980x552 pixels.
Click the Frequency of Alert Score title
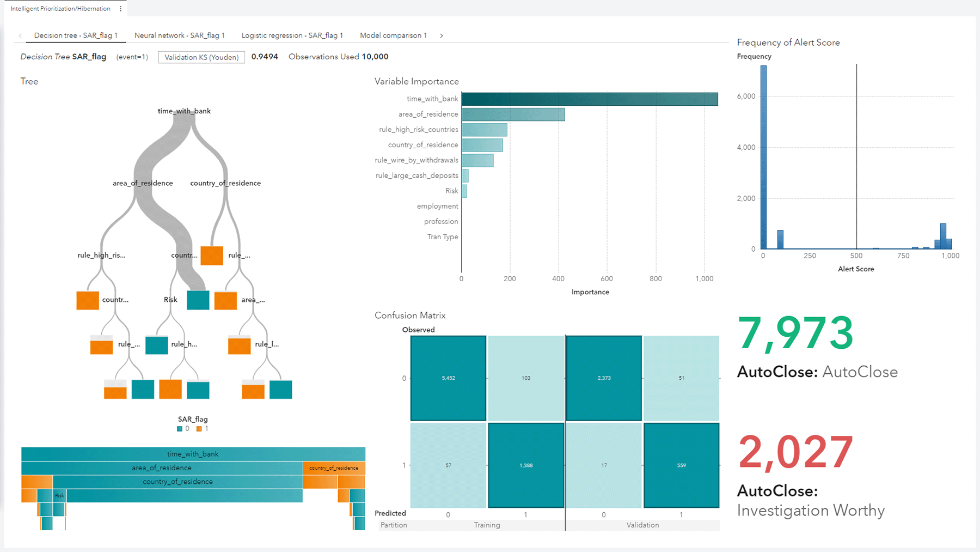pos(788,43)
